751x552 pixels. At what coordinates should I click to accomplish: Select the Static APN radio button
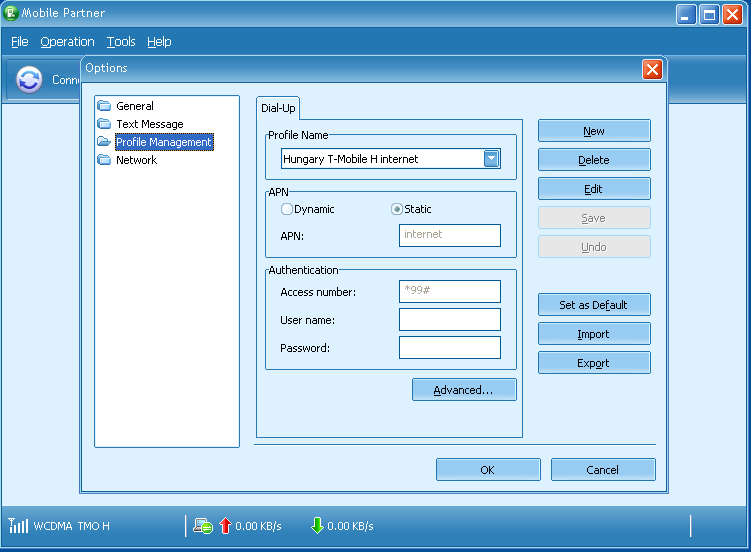click(x=397, y=209)
